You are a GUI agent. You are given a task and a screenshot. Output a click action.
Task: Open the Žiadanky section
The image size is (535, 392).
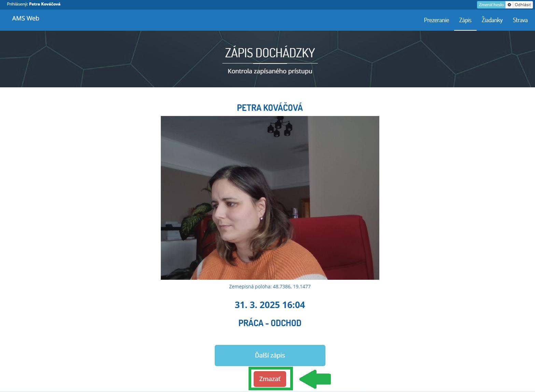492,20
